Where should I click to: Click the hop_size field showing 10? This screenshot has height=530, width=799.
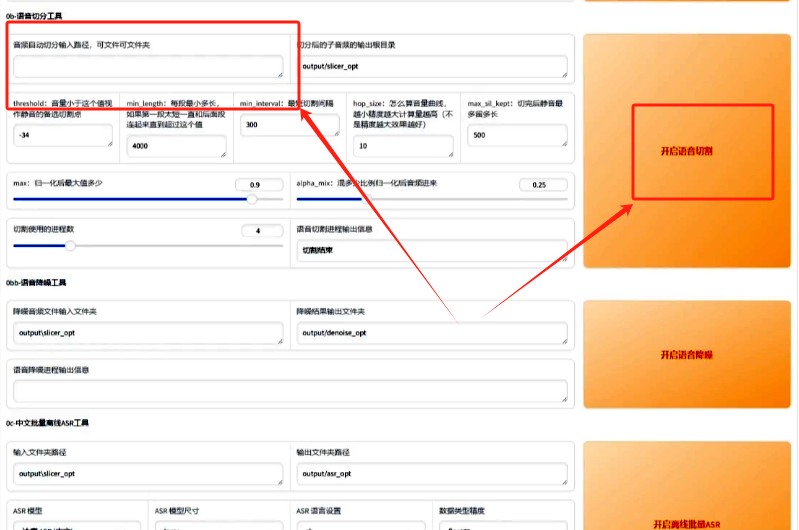tap(402, 147)
